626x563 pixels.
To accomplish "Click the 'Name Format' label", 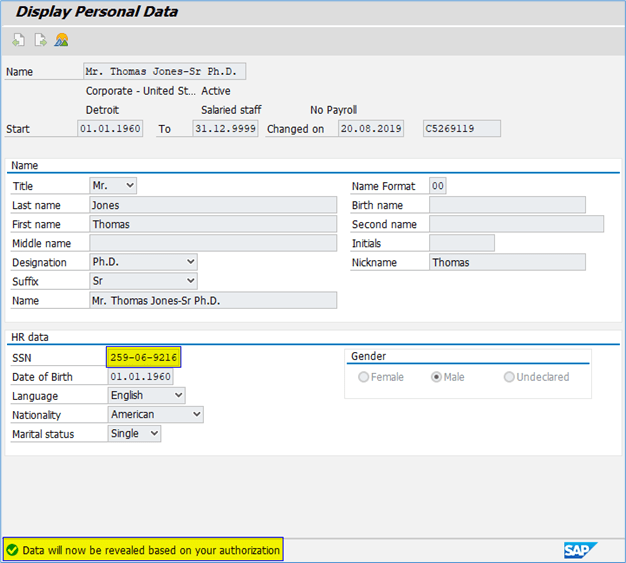I will point(383,186).
